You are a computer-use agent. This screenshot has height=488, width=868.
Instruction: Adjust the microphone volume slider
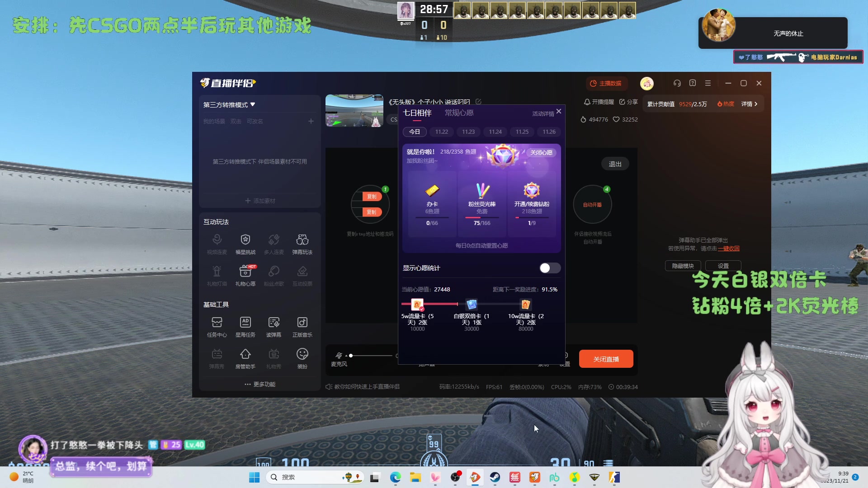(x=371, y=356)
